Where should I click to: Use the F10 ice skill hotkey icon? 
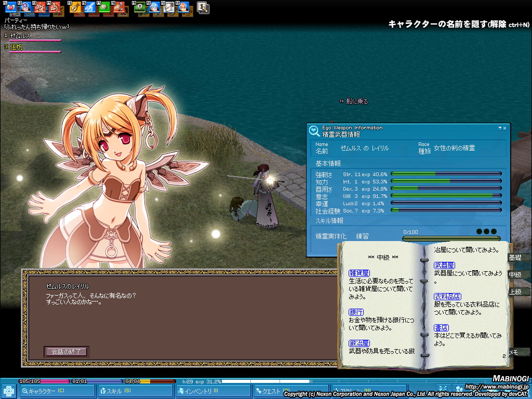click(154, 7)
